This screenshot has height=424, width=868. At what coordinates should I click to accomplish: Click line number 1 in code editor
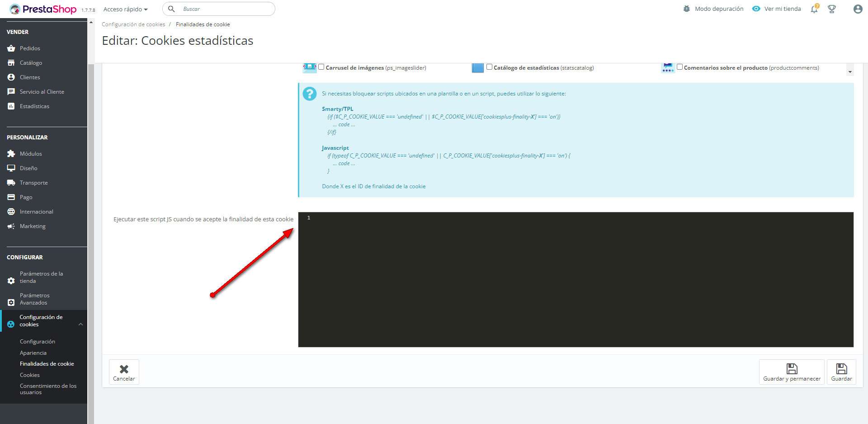point(309,218)
